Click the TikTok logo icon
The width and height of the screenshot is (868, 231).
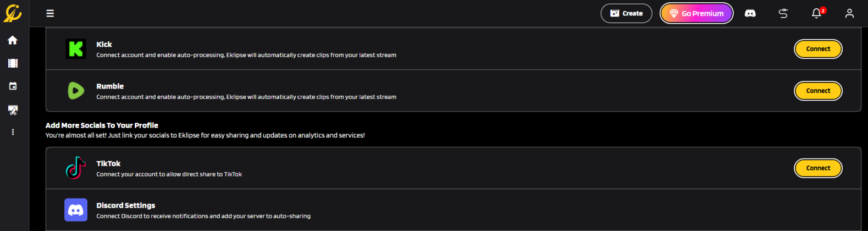tap(76, 168)
